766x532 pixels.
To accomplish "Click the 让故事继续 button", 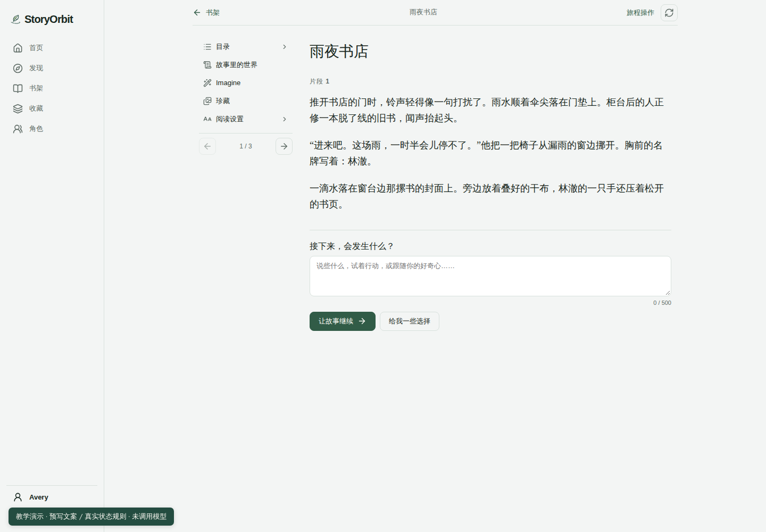I will (x=343, y=321).
